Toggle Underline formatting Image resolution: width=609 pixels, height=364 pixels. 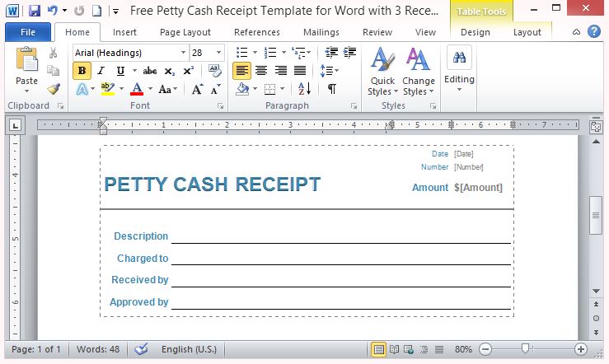coord(120,71)
